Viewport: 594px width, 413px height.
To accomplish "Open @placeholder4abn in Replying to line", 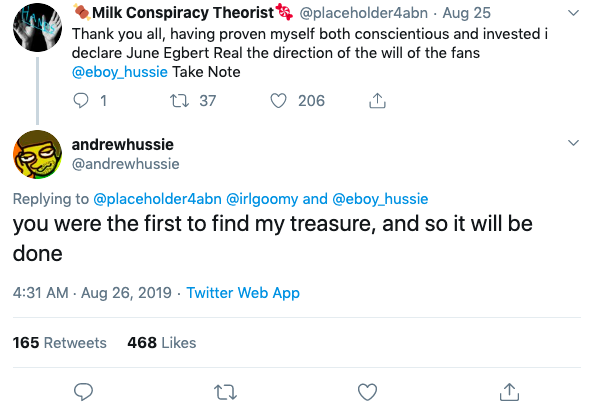I will tap(157, 199).
